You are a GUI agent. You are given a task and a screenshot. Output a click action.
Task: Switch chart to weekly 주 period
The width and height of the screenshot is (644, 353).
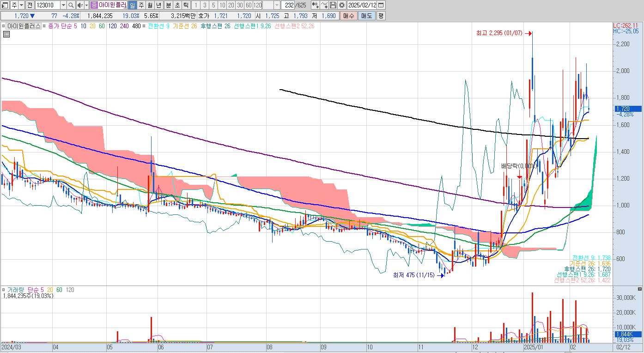click(141, 5)
